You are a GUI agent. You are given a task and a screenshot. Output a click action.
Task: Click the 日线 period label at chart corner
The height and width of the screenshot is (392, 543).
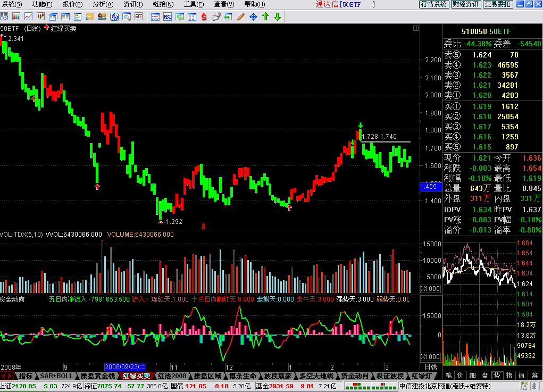431,366
